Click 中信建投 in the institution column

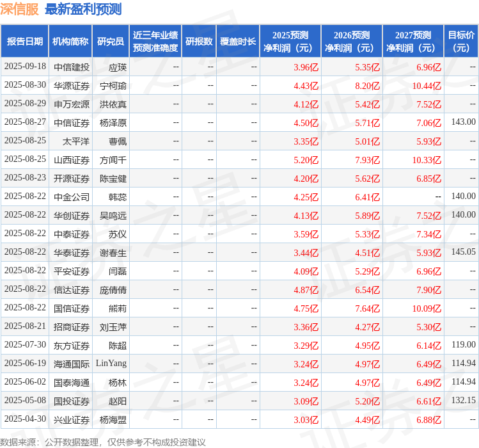point(72,67)
